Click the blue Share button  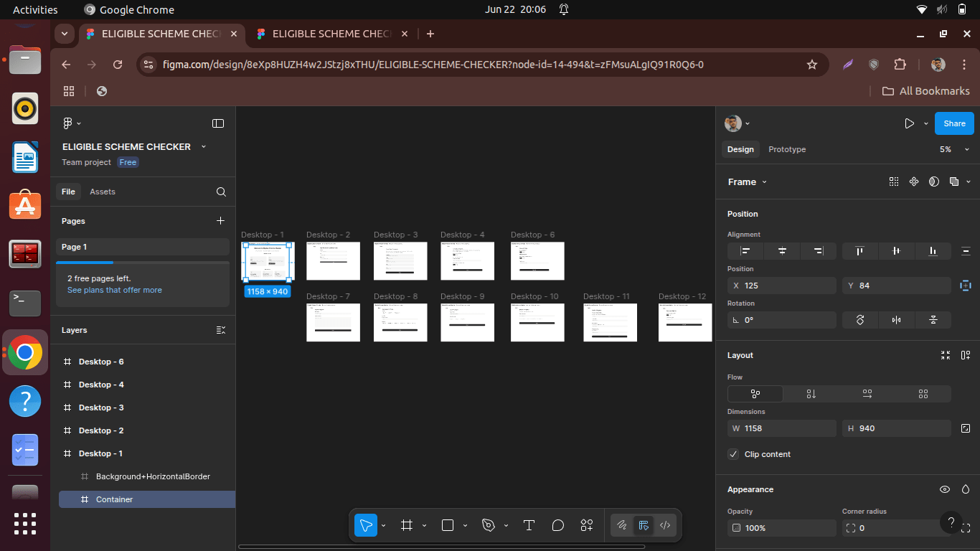click(x=954, y=123)
